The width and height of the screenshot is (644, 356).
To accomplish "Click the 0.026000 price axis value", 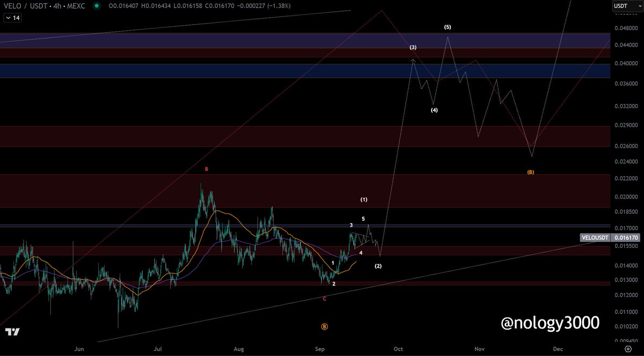I will pyautogui.click(x=627, y=146).
